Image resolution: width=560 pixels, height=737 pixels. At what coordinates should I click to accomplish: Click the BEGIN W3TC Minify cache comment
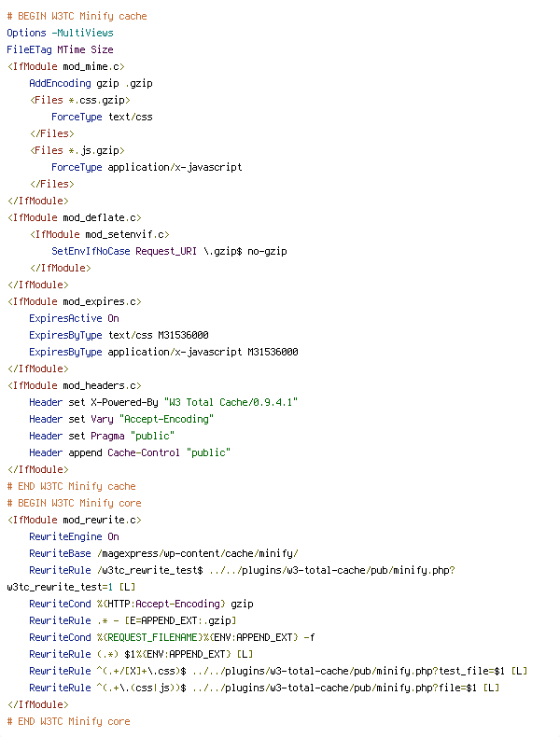pos(77,16)
